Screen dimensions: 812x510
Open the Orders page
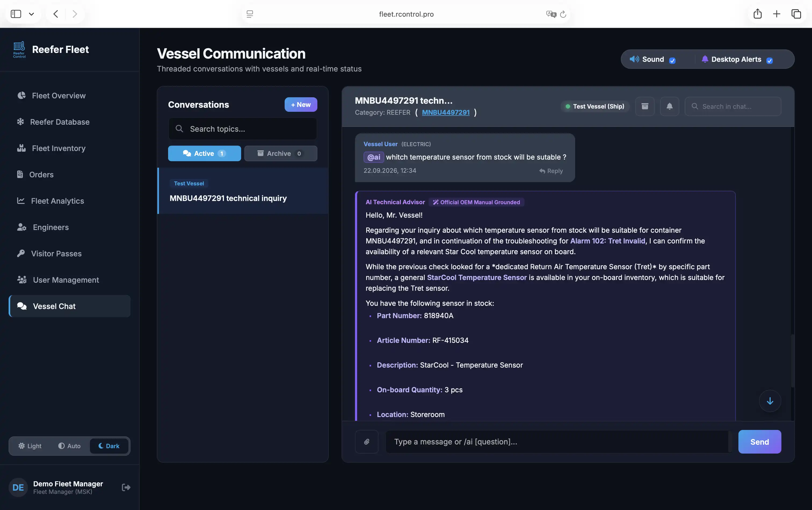point(70,174)
